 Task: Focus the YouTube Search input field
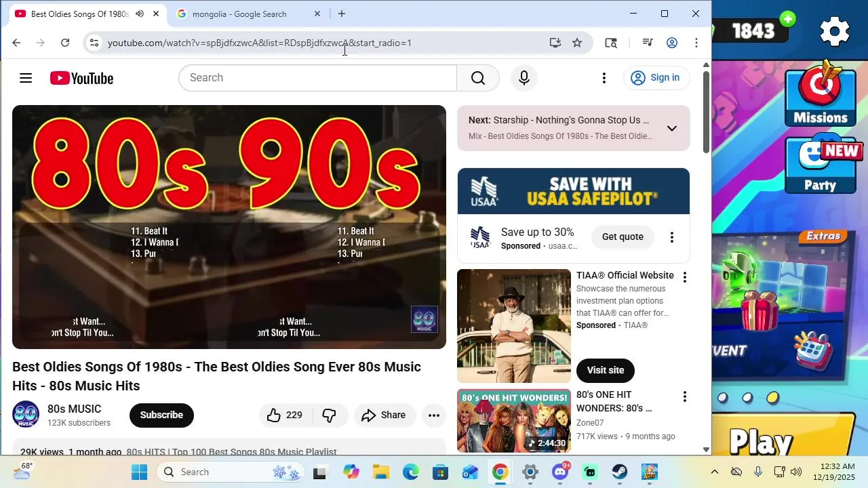coord(317,78)
